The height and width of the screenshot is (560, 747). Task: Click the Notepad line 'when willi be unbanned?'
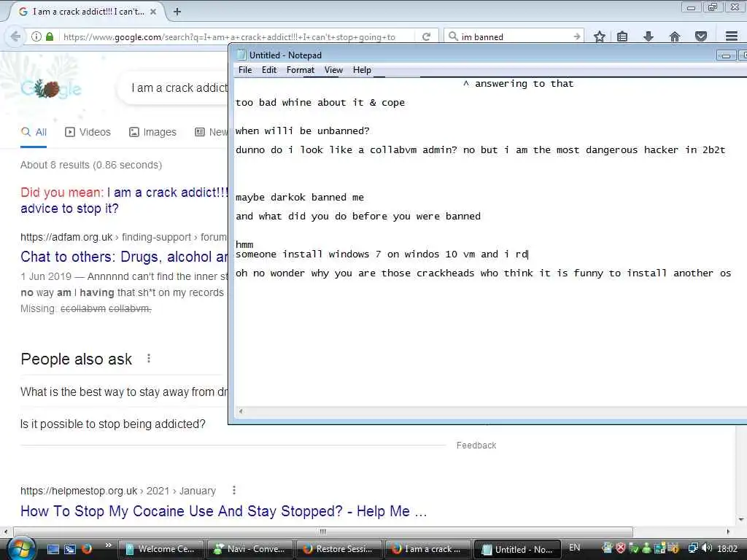[x=303, y=131]
